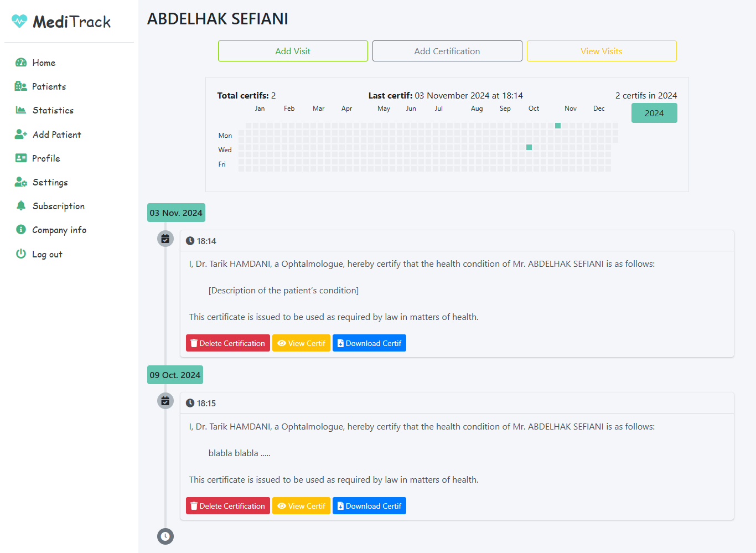This screenshot has height=553, width=756.
Task: Open Home from the sidebar
Action: pos(44,63)
